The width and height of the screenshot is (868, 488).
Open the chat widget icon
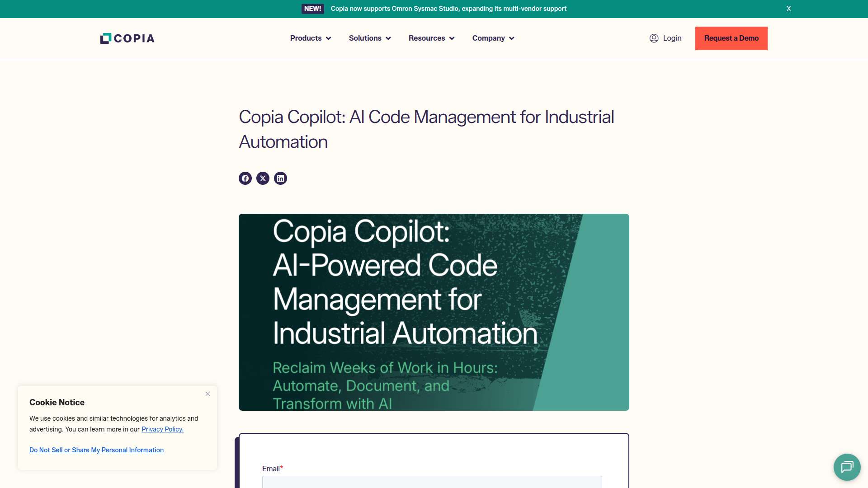tap(847, 467)
